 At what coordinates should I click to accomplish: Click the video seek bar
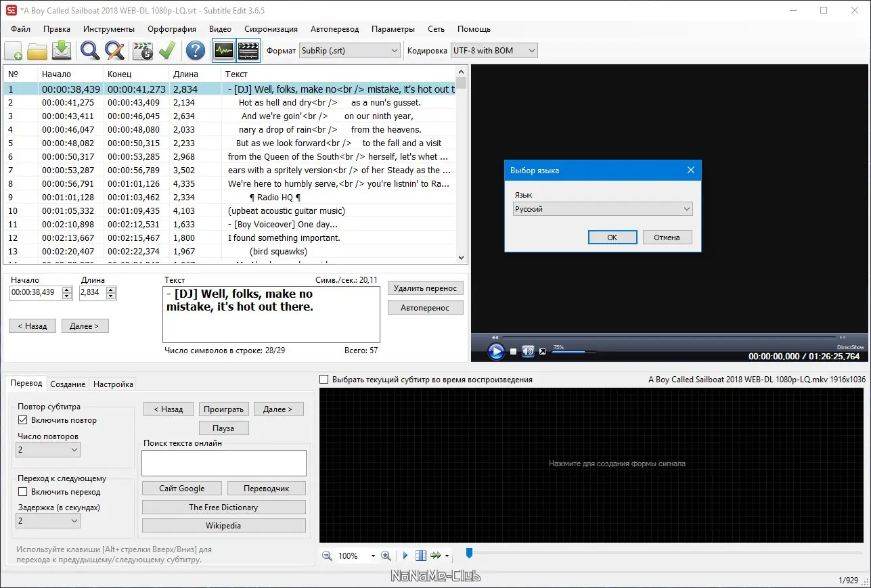pyautogui.click(x=669, y=337)
